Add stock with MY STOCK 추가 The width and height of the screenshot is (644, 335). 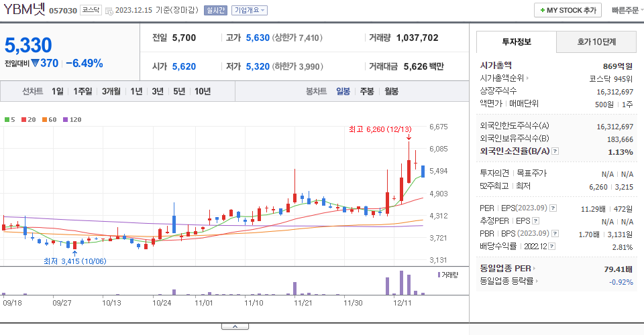click(x=568, y=10)
